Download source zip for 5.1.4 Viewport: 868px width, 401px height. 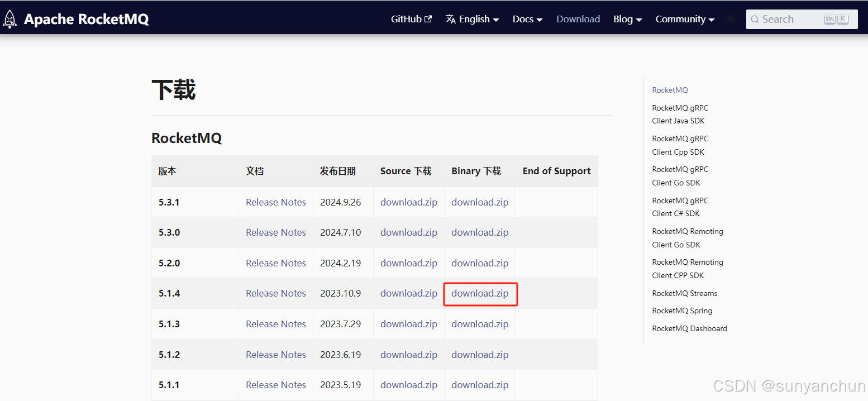click(409, 293)
